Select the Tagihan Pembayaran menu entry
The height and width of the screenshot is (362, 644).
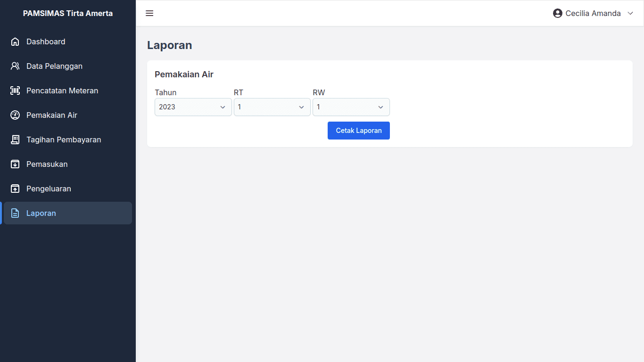(64, 140)
